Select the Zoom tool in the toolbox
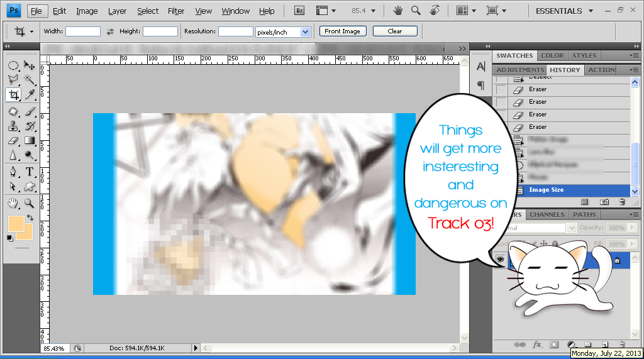This screenshot has height=359, width=644. click(29, 203)
